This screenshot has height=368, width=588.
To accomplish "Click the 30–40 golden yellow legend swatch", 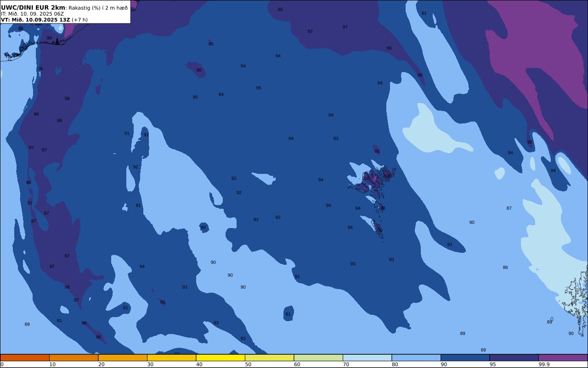I will (172, 357).
